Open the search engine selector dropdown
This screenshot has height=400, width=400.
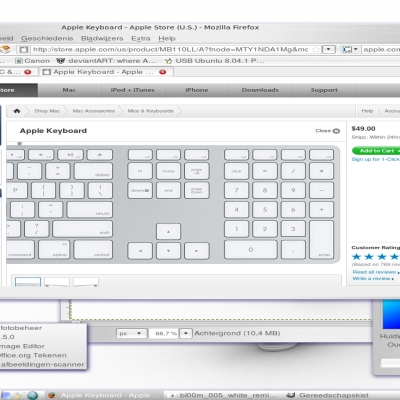349,49
